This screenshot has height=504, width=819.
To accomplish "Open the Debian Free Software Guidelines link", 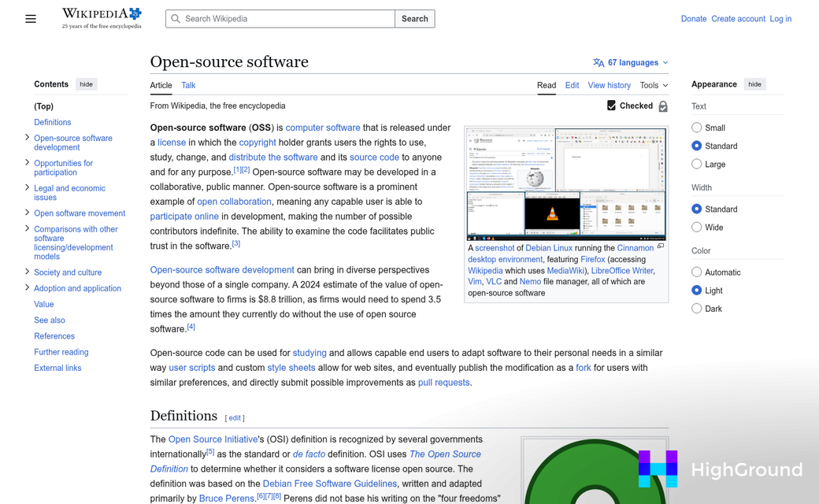I will (x=330, y=484).
